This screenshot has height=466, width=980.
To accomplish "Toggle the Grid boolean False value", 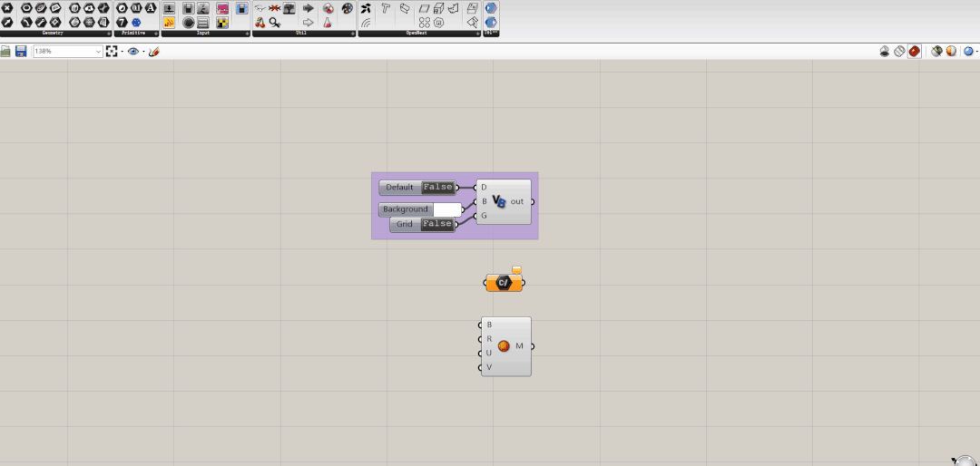I will point(436,224).
